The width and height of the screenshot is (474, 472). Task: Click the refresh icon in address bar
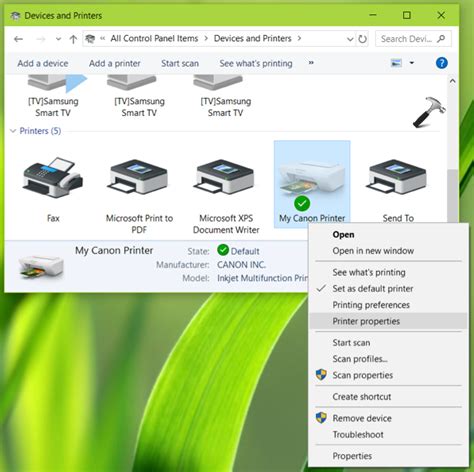363,39
